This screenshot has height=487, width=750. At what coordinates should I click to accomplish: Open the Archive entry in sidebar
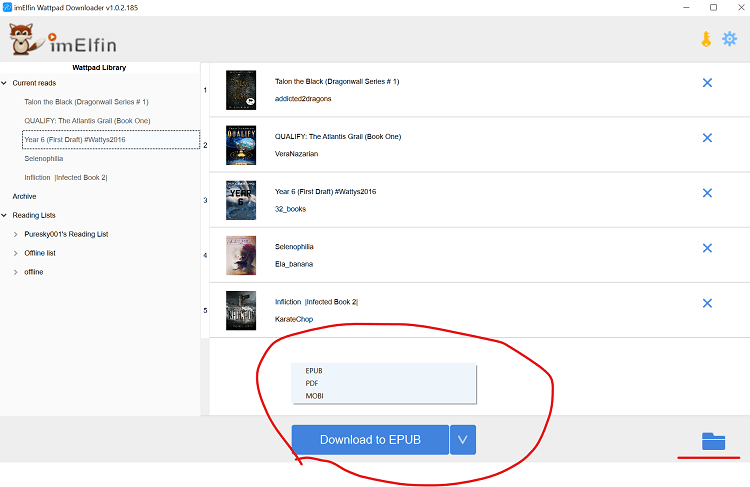pos(24,196)
